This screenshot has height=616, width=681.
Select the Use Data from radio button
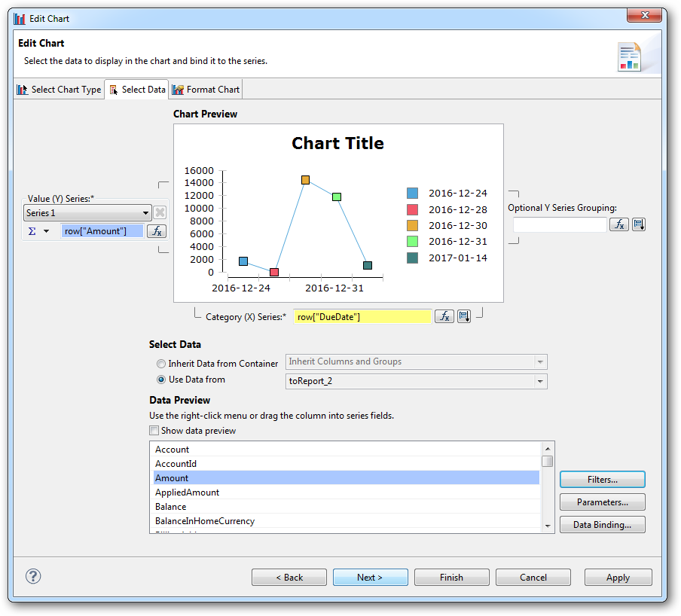pyautogui.click(x=160, y=380)
